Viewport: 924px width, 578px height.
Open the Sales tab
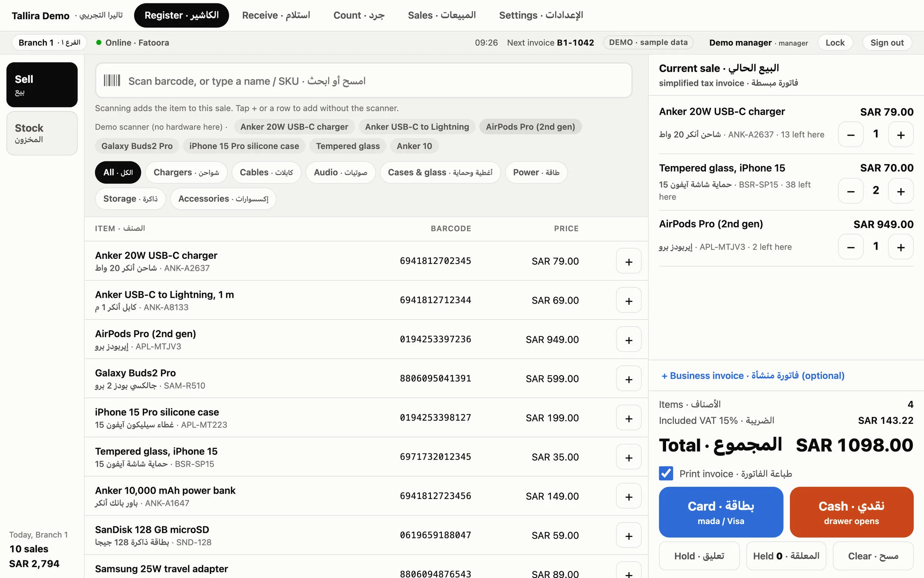(442, 15)
